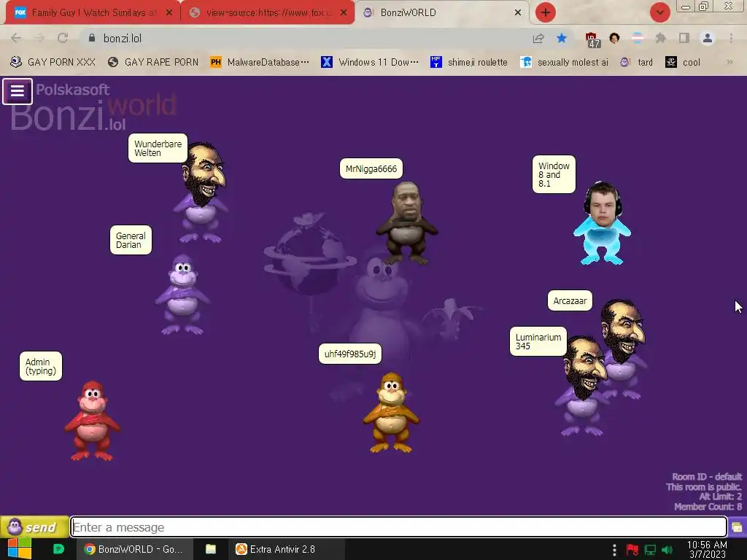The height and width of the screenshot is (560, 747).
Task: Open the striped flag extension icon
Action: 638,38
